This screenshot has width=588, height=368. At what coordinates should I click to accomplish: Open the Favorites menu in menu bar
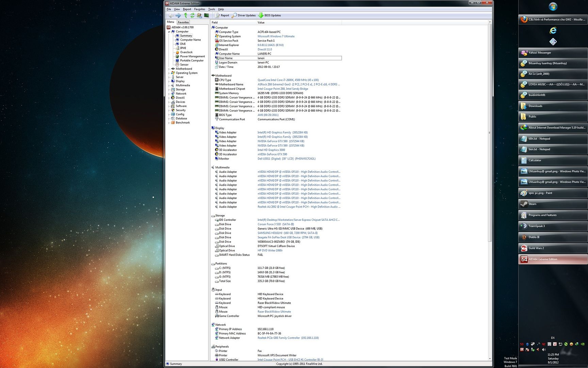pos(199,9)
